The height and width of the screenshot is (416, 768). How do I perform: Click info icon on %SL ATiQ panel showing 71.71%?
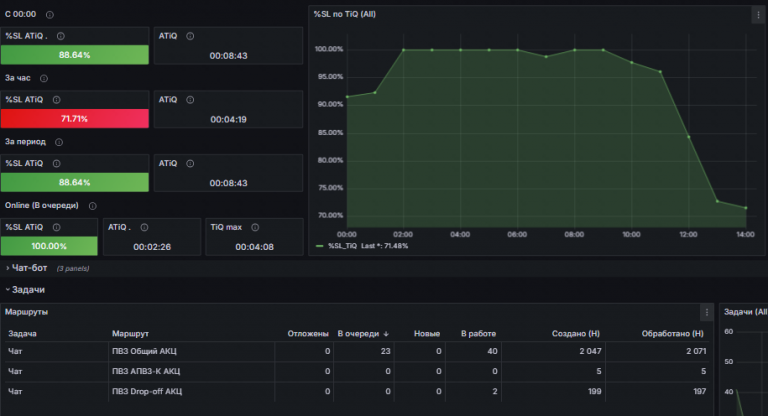click(x=56, y=100)
